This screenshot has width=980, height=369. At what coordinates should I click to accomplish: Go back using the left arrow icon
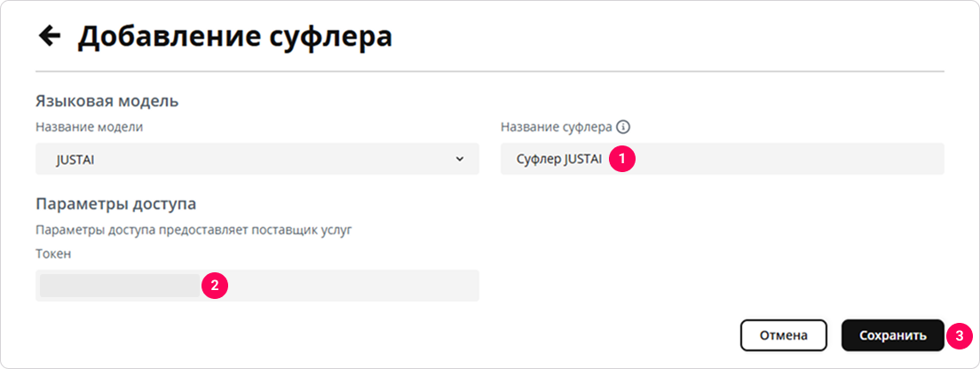[x=50, y=36]
